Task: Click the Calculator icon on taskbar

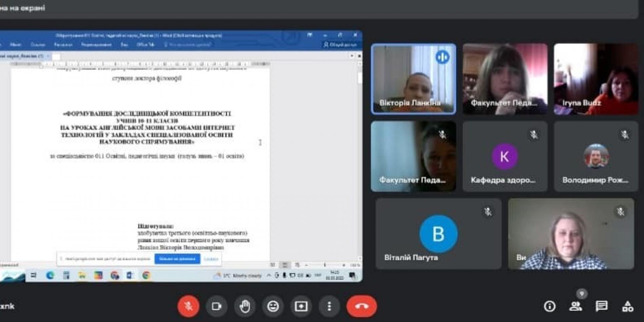Action: pyautogui.click(x=66, y=276)
